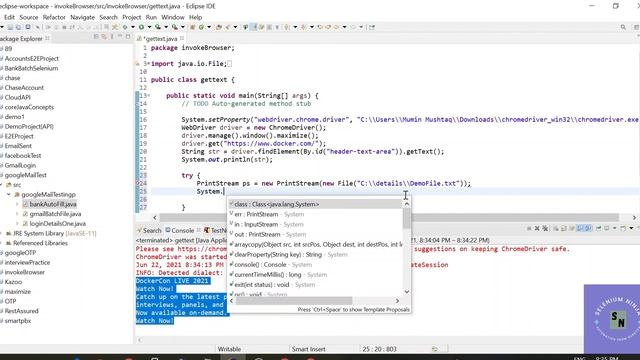Click Remove All Terminated Launches icon
Viewport: 640px width, 360px height.
(x=545, y=228)
